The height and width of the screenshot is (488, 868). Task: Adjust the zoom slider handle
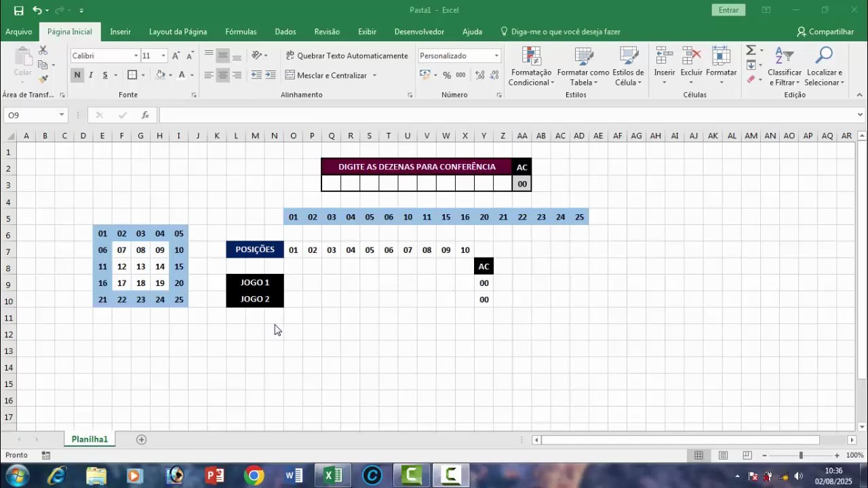pos(801,455)
